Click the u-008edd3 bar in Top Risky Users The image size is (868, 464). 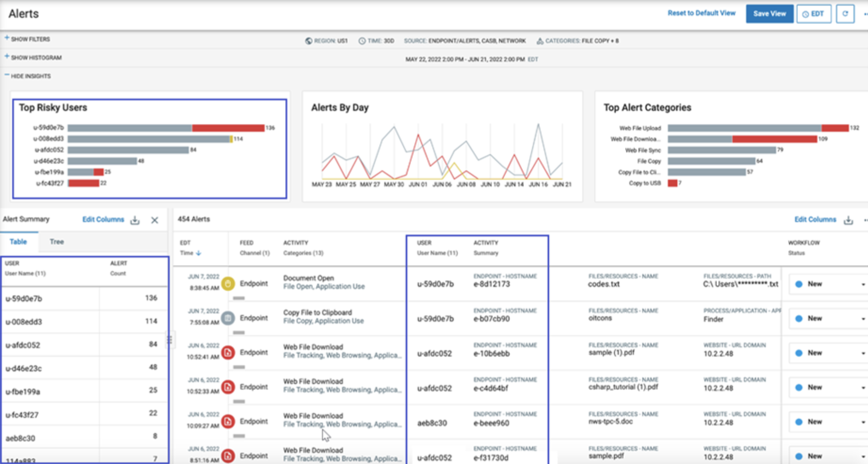click(150, 139)
